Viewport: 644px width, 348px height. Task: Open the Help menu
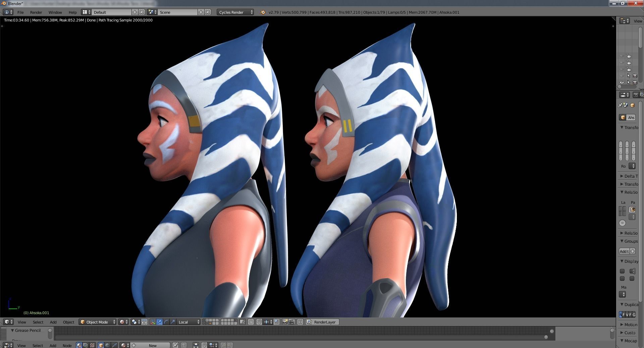pyautogui.click(x=72, y=12)
